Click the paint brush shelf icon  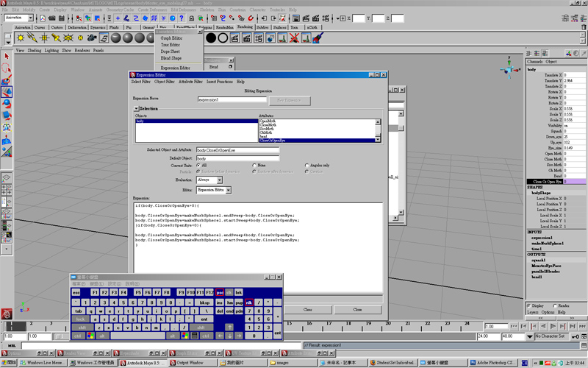click(x=318, y=38)
